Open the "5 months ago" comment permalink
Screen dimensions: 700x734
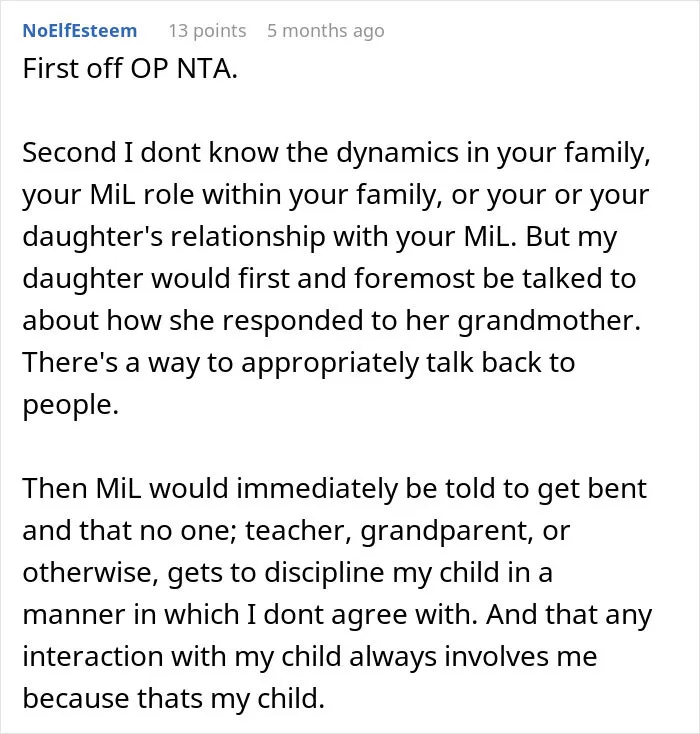coord(325,31)
